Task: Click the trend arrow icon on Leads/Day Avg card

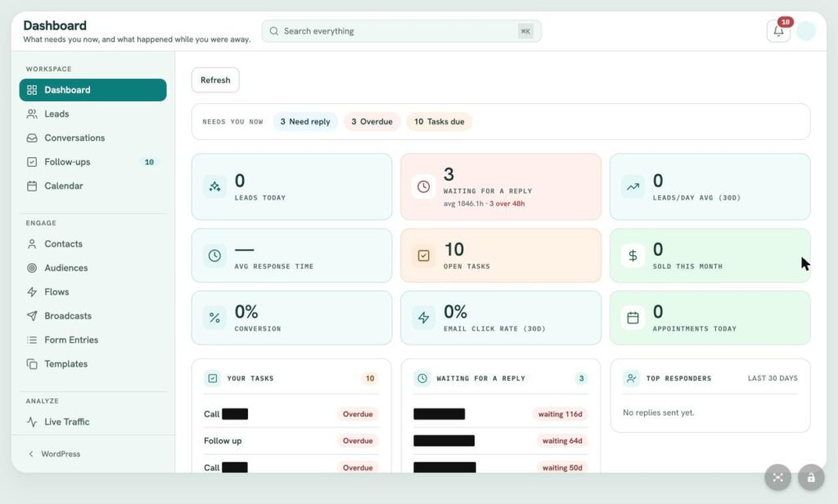Action: pyautogui.click(x=633, y=187)
